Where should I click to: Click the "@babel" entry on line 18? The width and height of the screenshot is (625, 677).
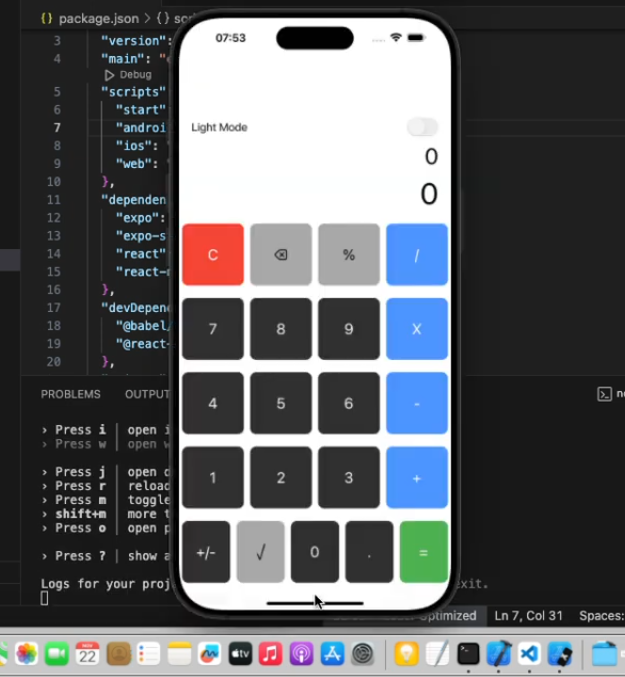[x=143, y=326]
